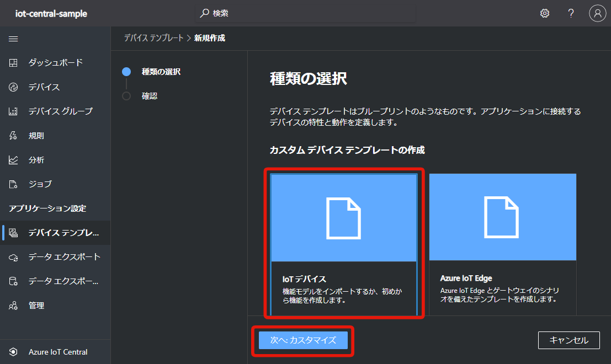The height and width of the screenshot is (364, 611).
Task: Click the キャンセル button
Action: click(x=569, y=340)
